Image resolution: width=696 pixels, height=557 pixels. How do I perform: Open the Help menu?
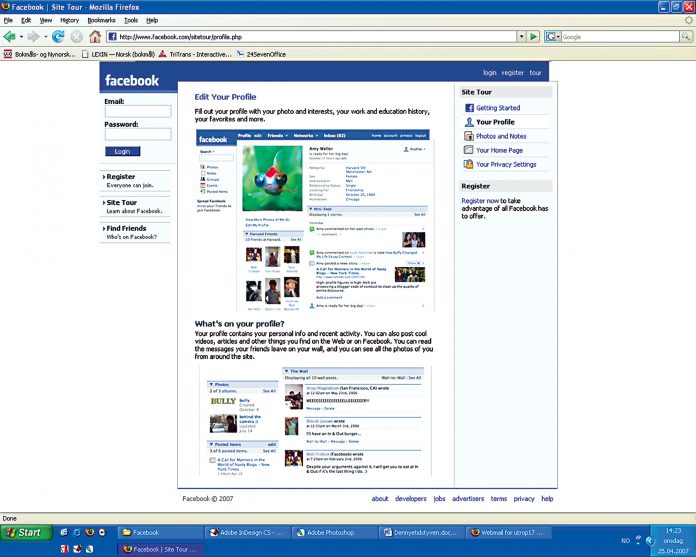tap(152, 20)
